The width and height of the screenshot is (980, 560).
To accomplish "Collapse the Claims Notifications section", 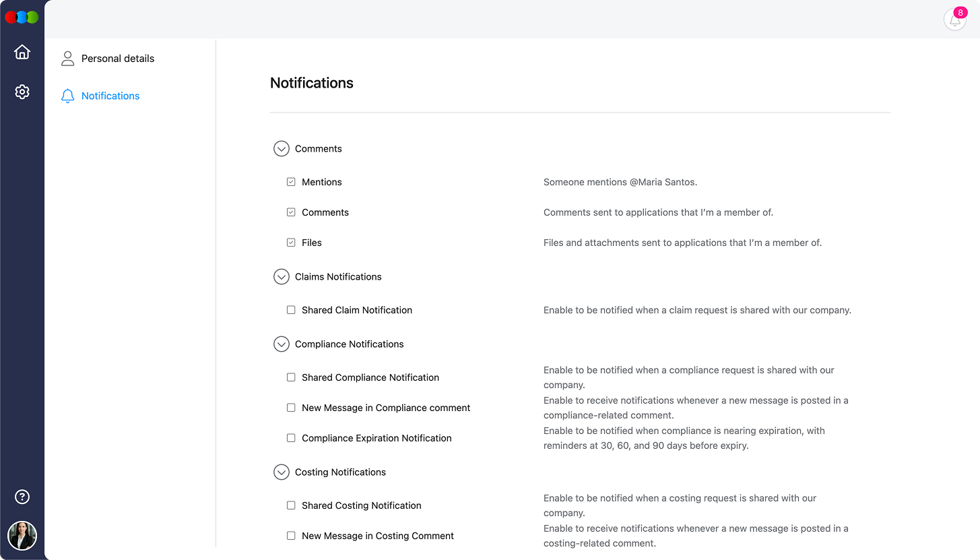I will (x=281, y=276).
